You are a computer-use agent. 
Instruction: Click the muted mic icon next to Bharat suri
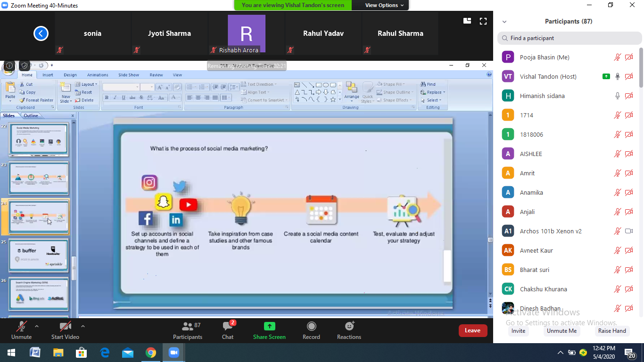(617, 270)
